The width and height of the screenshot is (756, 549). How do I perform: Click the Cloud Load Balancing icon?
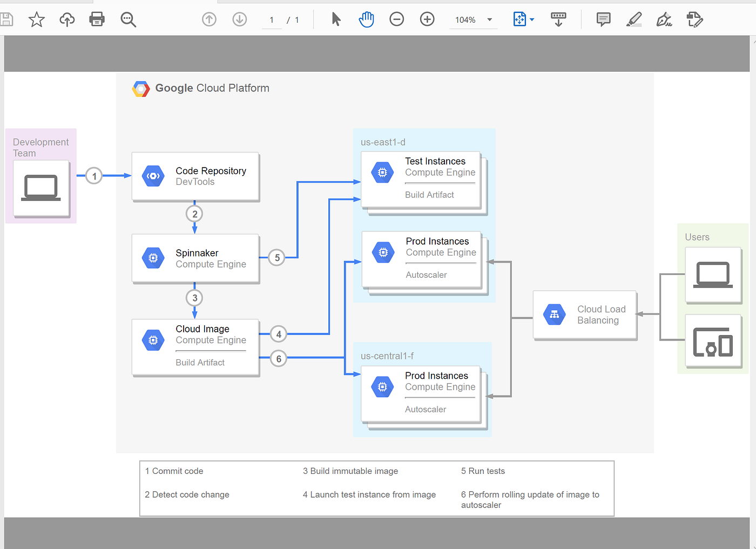tap(555, 314)
